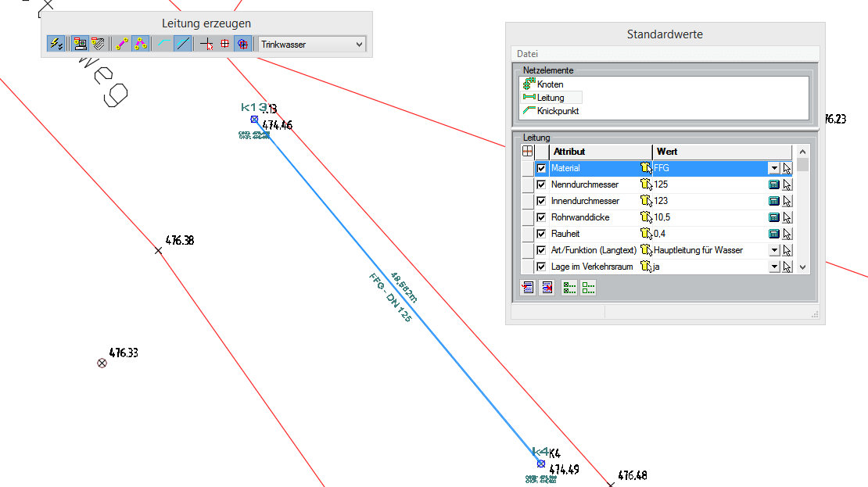Select the straight diagonal line tool
Screen dimensions: 868x487
pos(182,45)
